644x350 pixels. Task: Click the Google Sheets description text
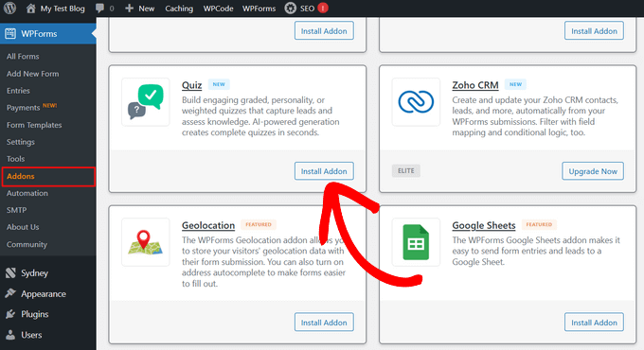pos(536,251)
